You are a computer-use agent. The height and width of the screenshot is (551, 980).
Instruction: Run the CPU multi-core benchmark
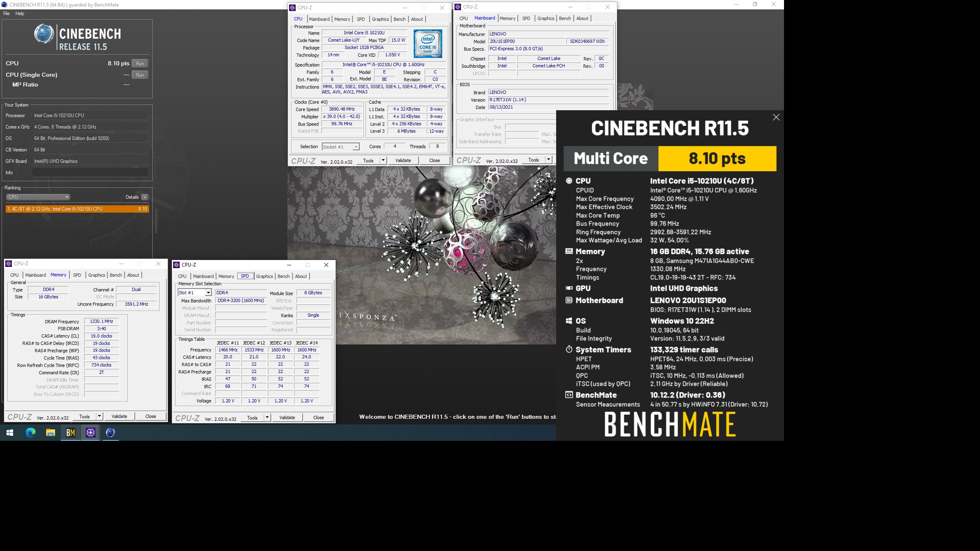click(140, 63)
